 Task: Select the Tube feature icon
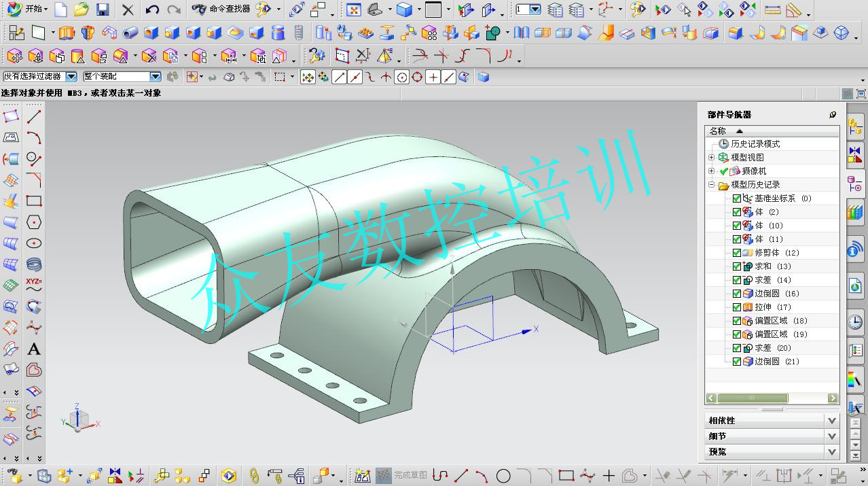point(130,33)
